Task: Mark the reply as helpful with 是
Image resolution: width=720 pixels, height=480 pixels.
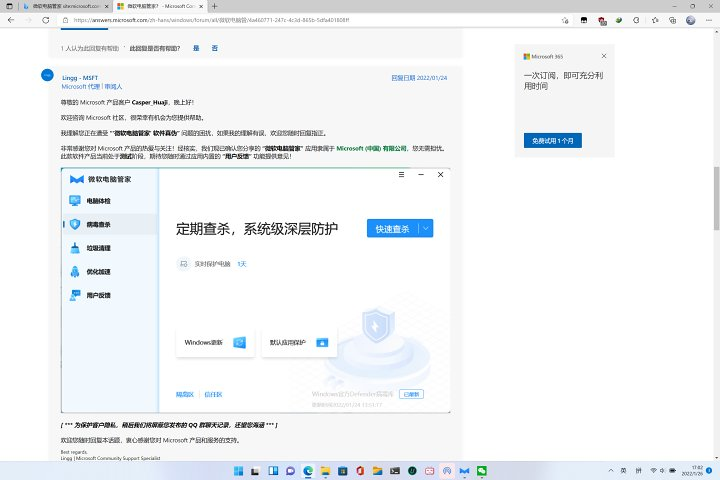Action: click(196, 48)
